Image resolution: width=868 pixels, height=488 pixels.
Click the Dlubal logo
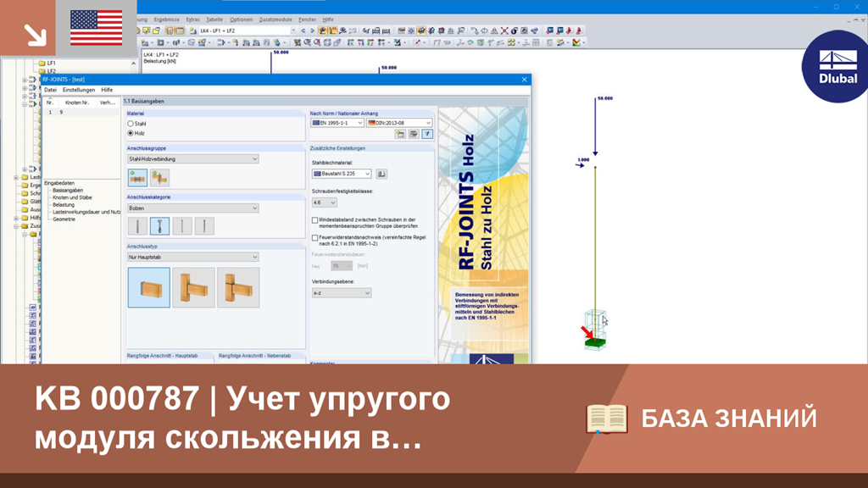click(x=837, y=67)
